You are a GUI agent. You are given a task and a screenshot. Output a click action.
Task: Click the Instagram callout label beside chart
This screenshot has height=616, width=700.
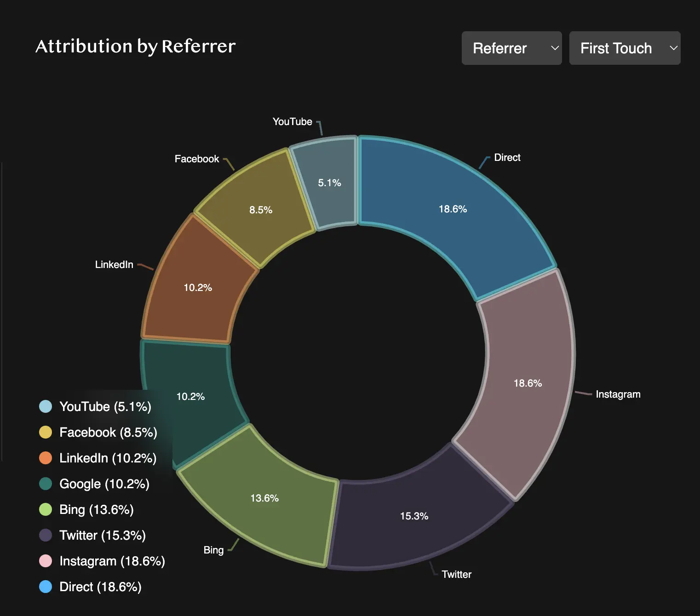(618, 394)
